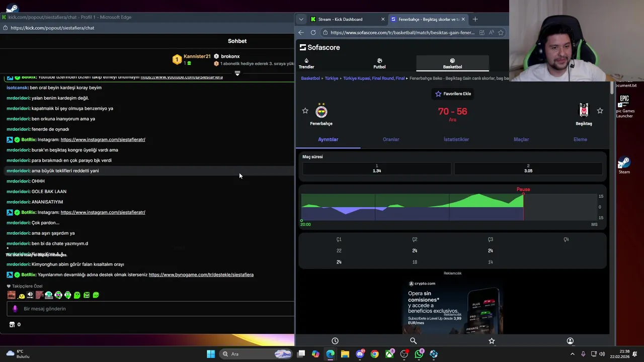Click the chat message input field

point(151,309)
